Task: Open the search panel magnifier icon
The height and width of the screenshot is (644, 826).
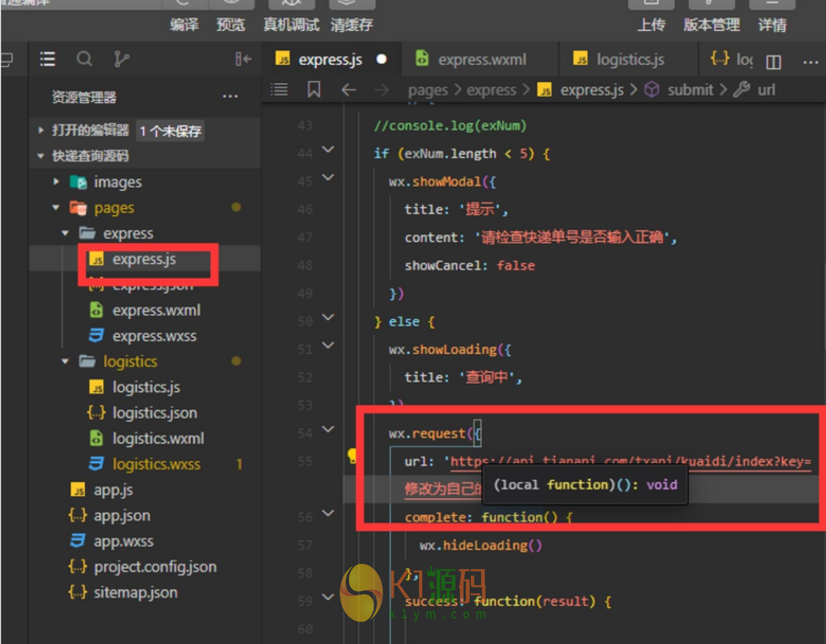Action: click(x=85, y=59)
